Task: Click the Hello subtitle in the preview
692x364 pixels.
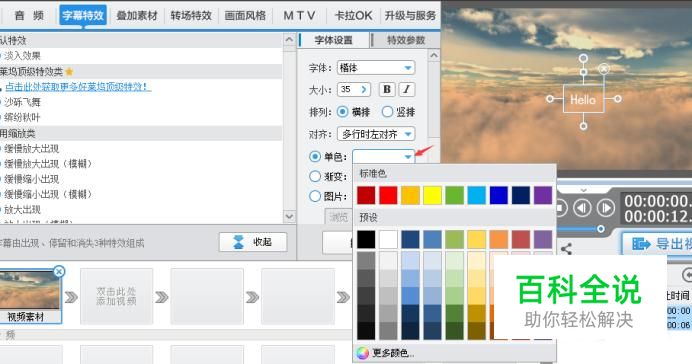Action: 583,100
